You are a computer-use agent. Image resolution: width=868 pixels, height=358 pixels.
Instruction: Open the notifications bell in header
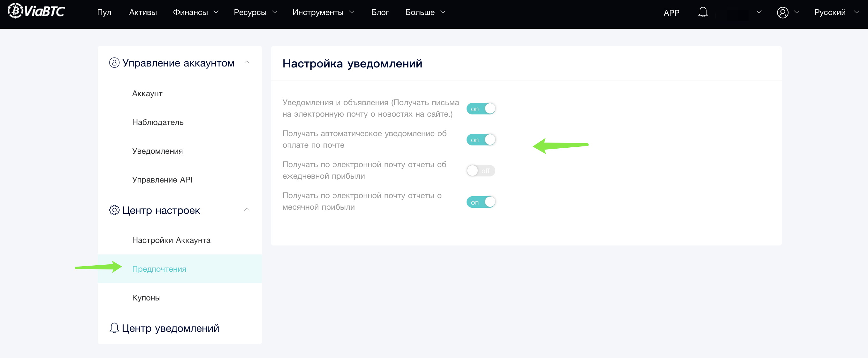703,12
